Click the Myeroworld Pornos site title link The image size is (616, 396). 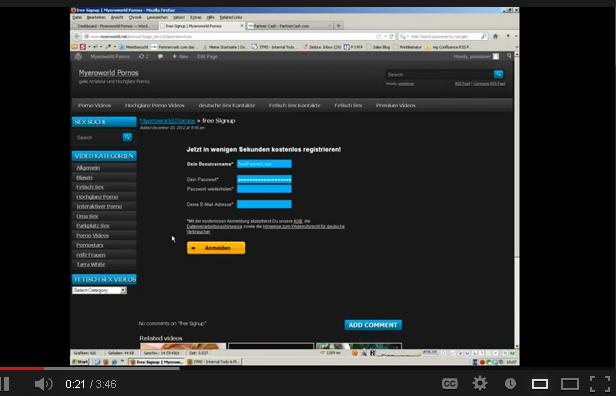108,73
